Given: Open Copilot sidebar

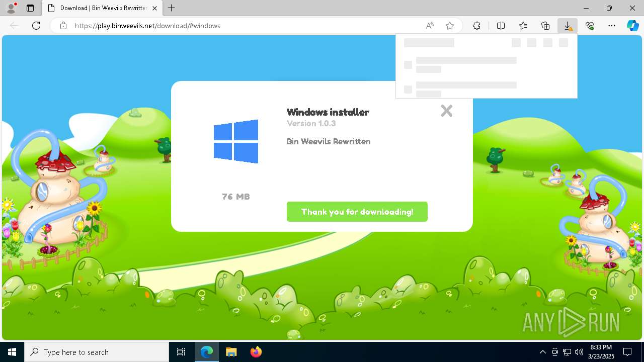Looking at the screenshot, I should [x=632, y=26].
